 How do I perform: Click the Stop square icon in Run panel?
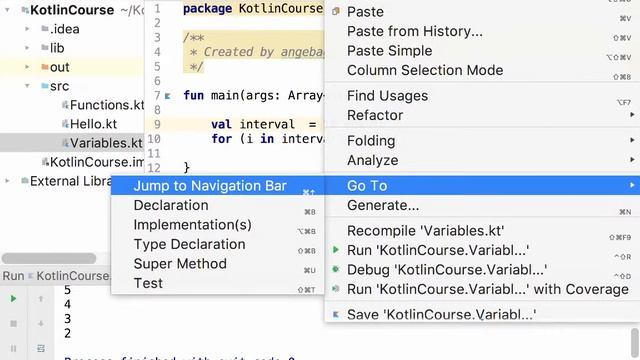click(x=13, y=324)
